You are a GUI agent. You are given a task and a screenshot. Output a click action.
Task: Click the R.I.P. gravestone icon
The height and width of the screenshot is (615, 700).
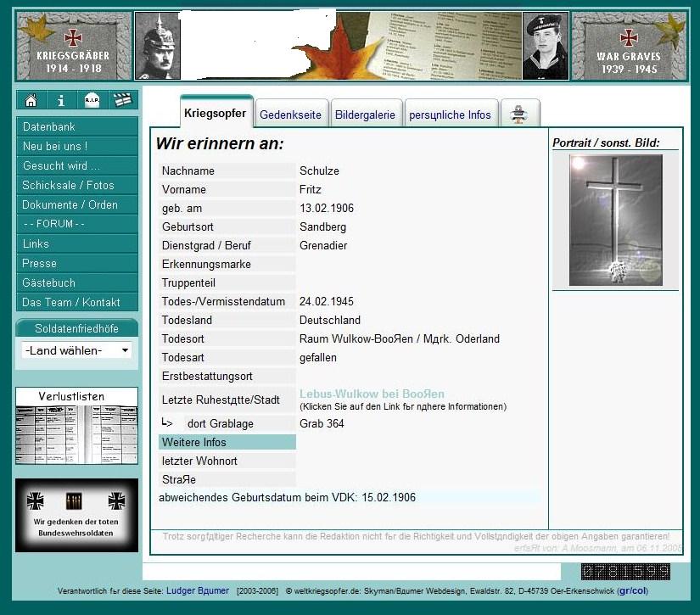tap(92, 101)
